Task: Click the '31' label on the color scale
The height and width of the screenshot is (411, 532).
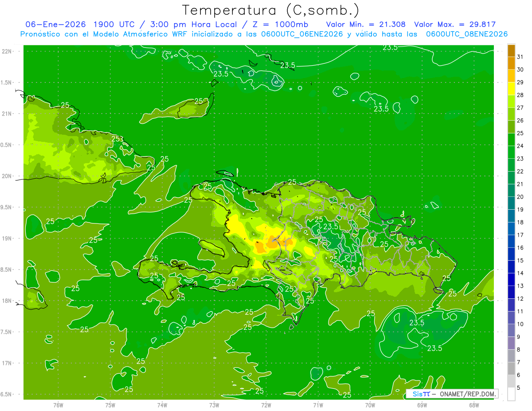Action: 520,57
